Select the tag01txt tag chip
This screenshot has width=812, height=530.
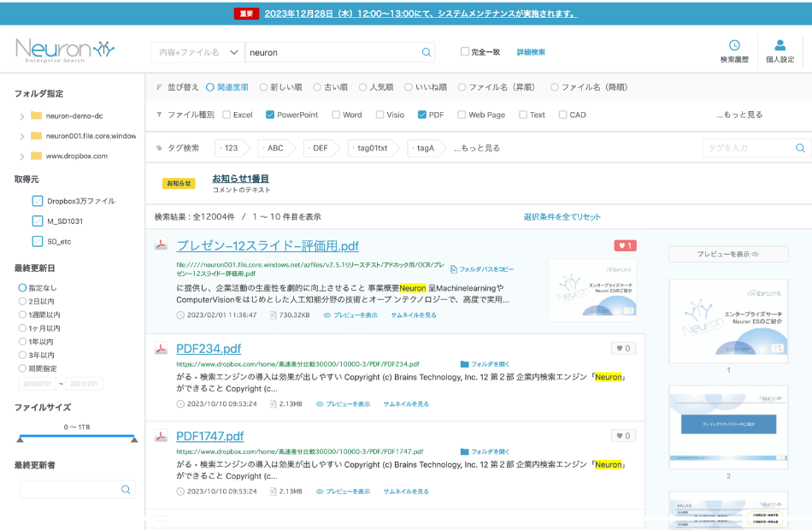[372, 148]
